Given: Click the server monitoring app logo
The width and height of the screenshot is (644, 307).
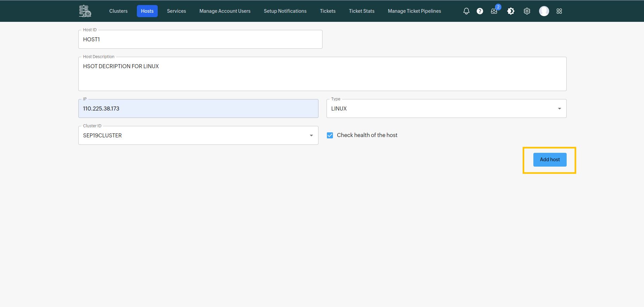Looking at the screenshot, I should click(85, 11).
